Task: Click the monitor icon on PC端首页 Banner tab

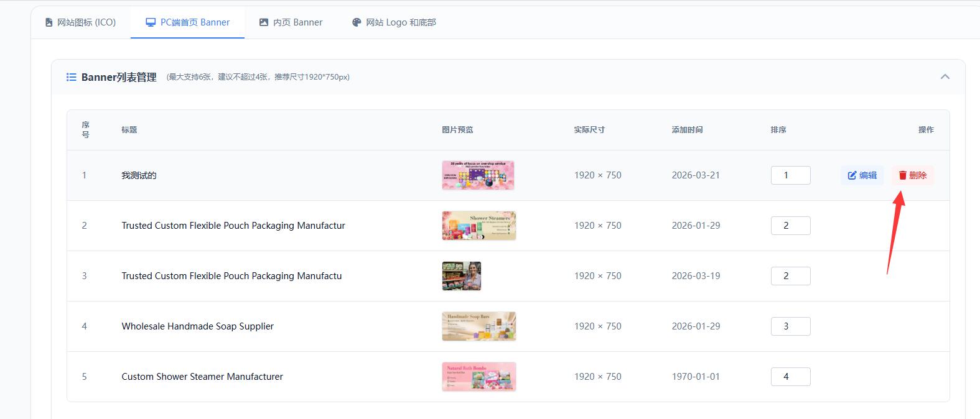Action: coord(151,22)
